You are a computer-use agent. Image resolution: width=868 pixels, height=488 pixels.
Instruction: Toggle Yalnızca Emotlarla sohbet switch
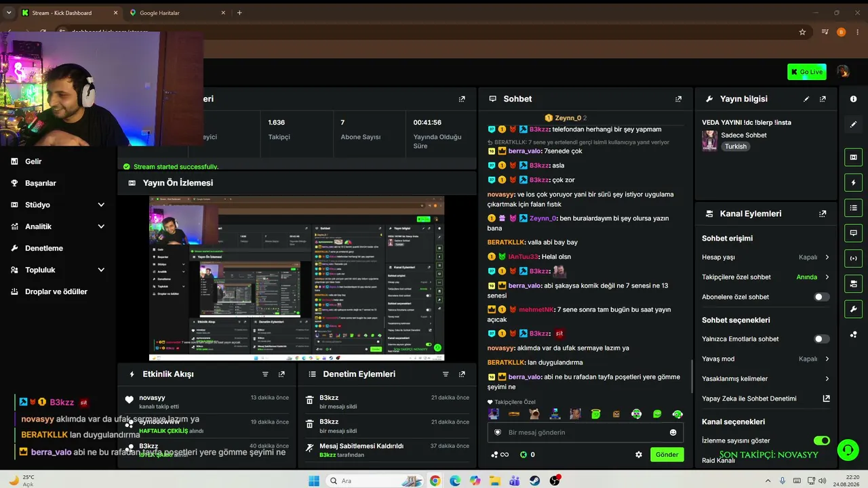pos(821,339)
